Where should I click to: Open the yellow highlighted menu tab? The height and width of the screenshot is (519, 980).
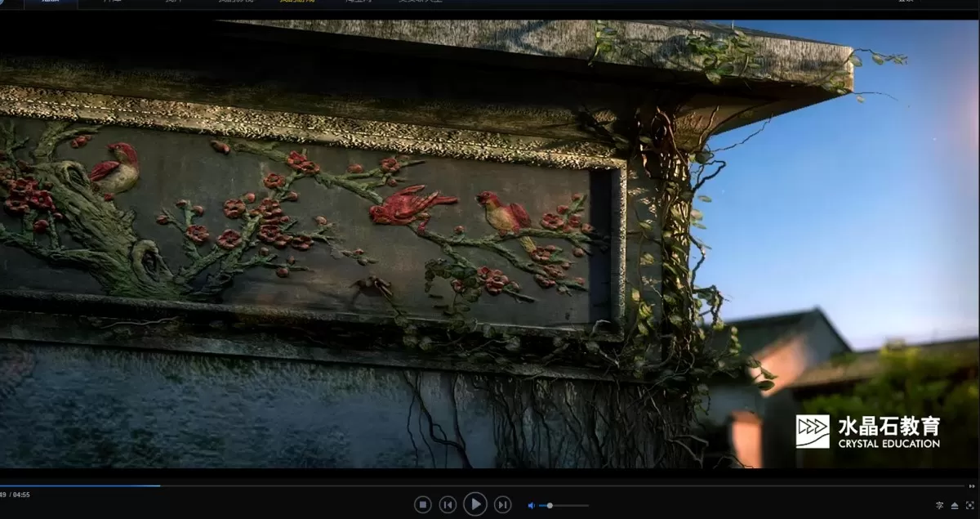[x=298, y=4]
